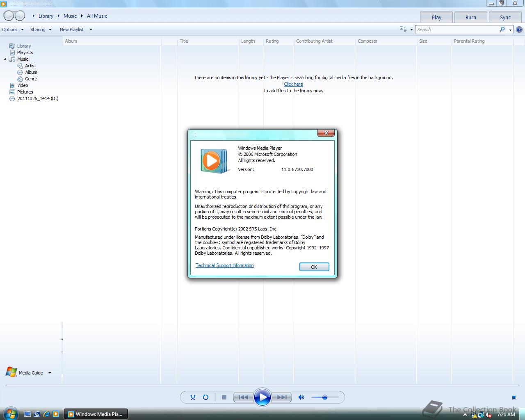Viewport: 525px width, 420px height.
Task: Select All Music in the breadcrumb
Action: (97, 16)
